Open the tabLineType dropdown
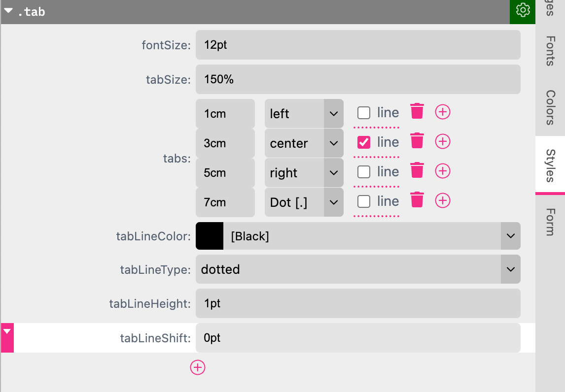Image resolution: width=565 pixels, height=392 pixels. coord(510,269)
